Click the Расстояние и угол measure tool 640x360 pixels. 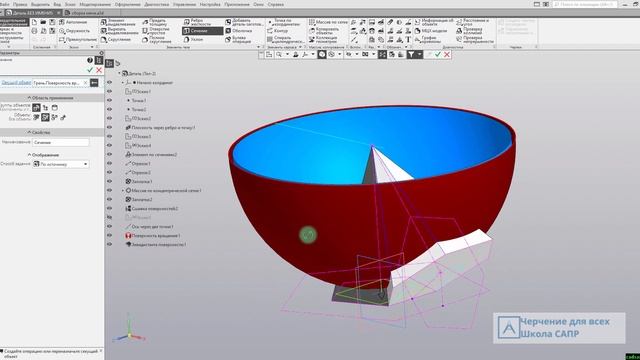[473, 22]
